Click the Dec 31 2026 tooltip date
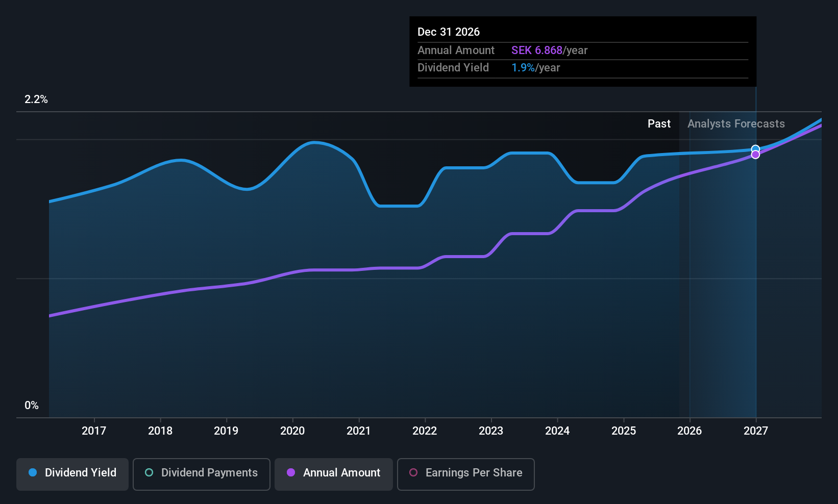Image resolution: width=838 pixels, height=504 pixels. (449, 32)
